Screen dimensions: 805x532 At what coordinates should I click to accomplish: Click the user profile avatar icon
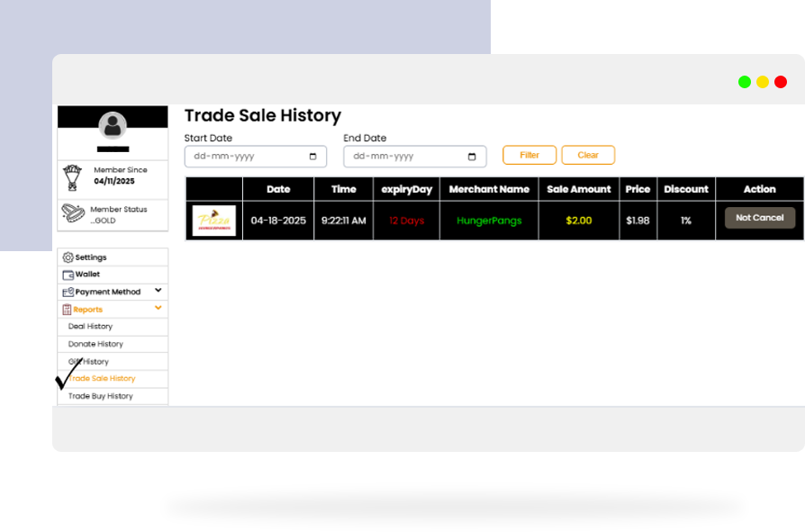[x=113, y=125]
